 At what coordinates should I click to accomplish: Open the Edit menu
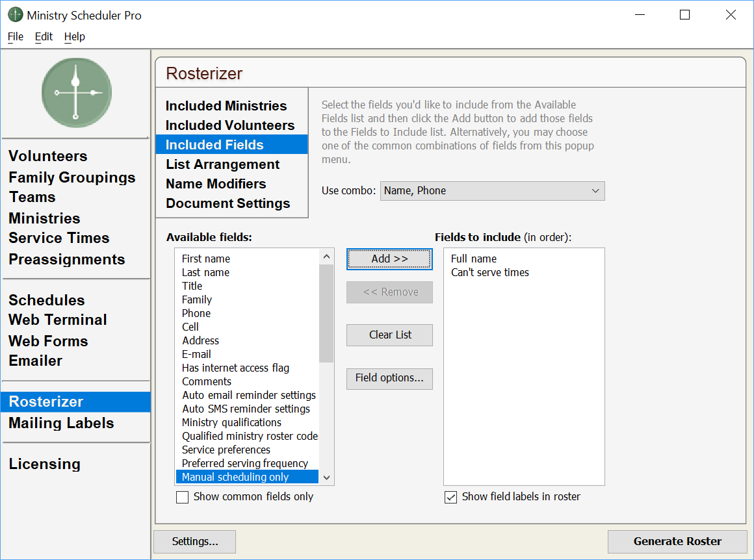click(x=44, y=36)
